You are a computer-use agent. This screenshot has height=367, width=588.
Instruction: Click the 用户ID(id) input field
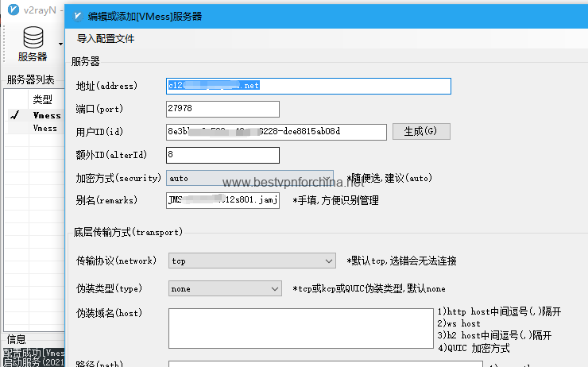(277, 132)
